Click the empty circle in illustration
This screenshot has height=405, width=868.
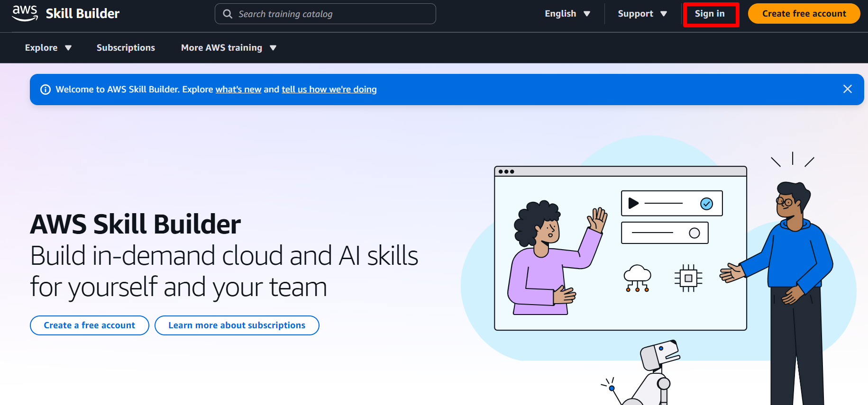point(694,233)
